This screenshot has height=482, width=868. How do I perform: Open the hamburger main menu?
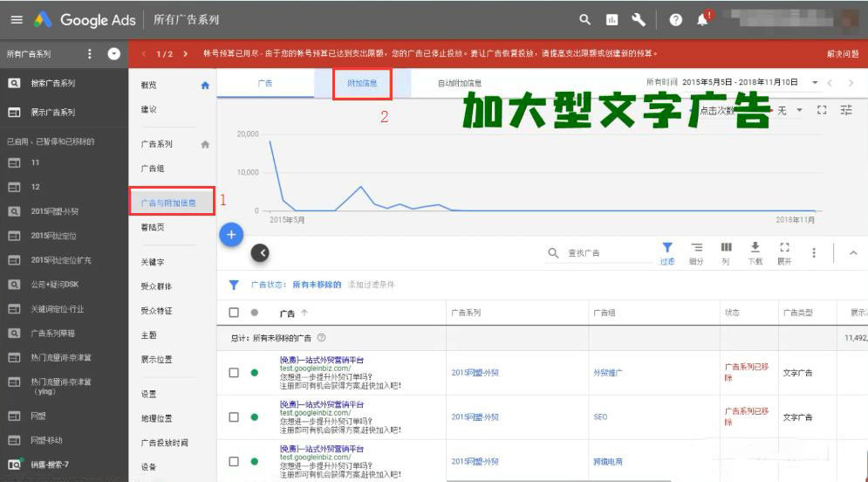[x=17, y=20]
